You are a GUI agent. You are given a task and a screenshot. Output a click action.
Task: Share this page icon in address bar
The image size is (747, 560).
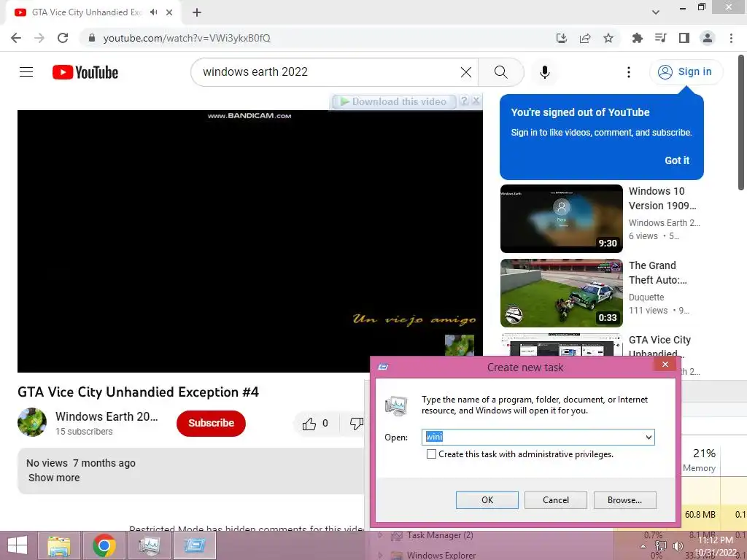click(x=585, y=38)
